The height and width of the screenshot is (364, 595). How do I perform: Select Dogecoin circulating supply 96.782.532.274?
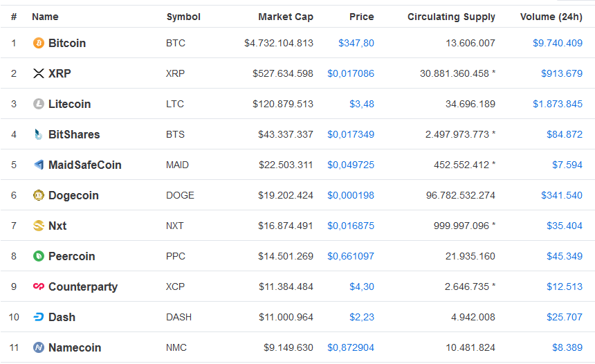click(x=460, y=195)
